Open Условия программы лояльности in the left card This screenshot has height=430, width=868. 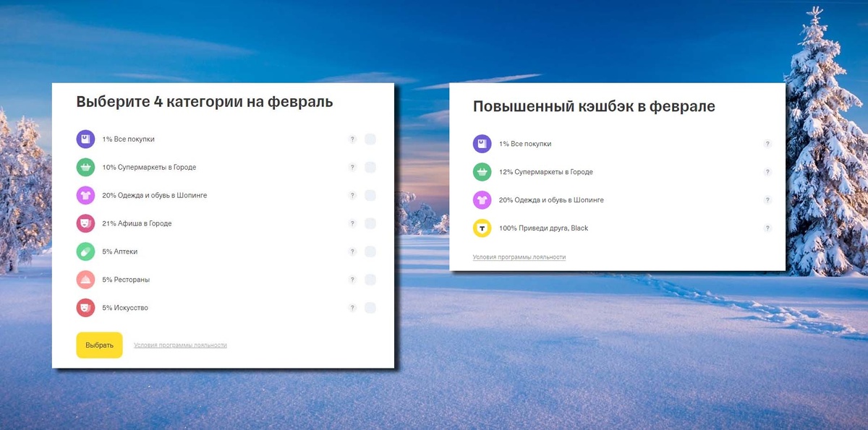coord(179,345)
